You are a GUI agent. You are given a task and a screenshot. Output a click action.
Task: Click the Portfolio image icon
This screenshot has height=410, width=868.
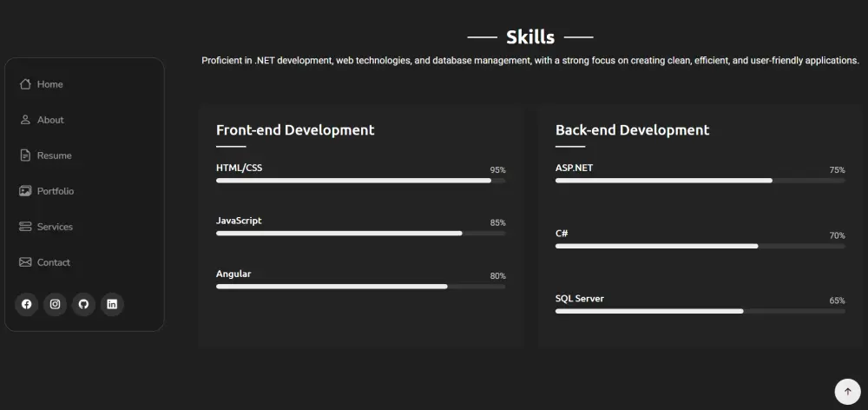25,191
